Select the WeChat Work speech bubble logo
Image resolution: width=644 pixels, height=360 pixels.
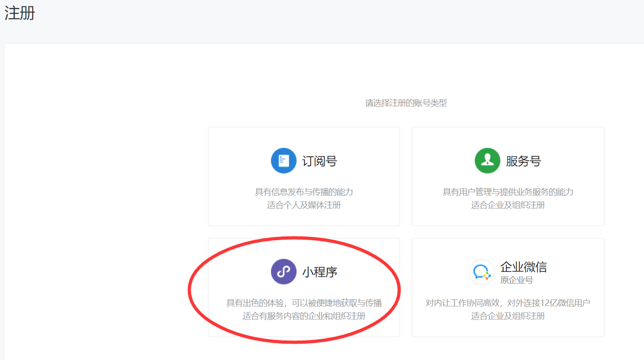point(482,272)
